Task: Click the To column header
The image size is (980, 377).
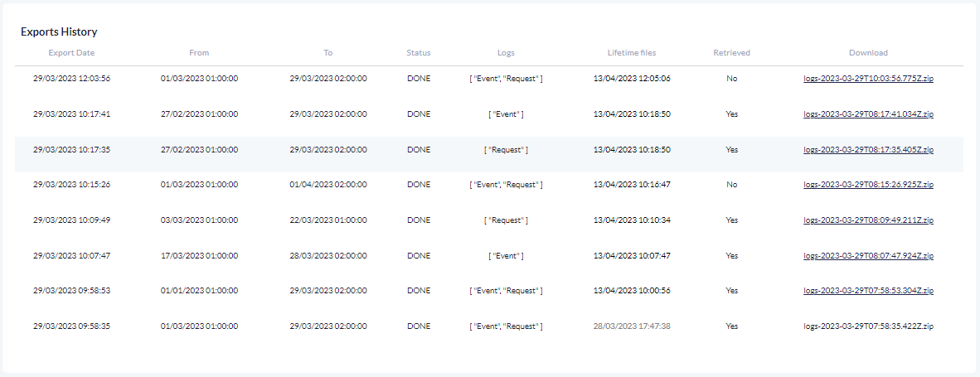Action: (328, 53)
